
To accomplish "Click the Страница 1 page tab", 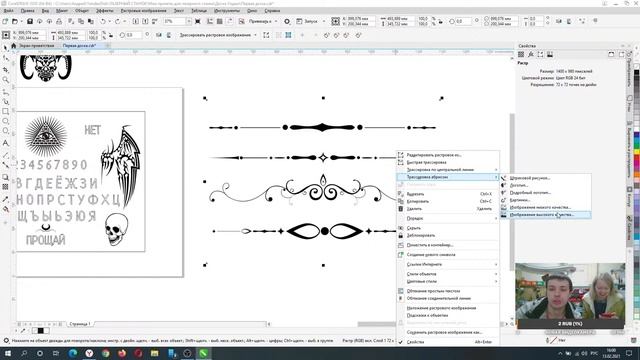I will [x=80, y=324].
